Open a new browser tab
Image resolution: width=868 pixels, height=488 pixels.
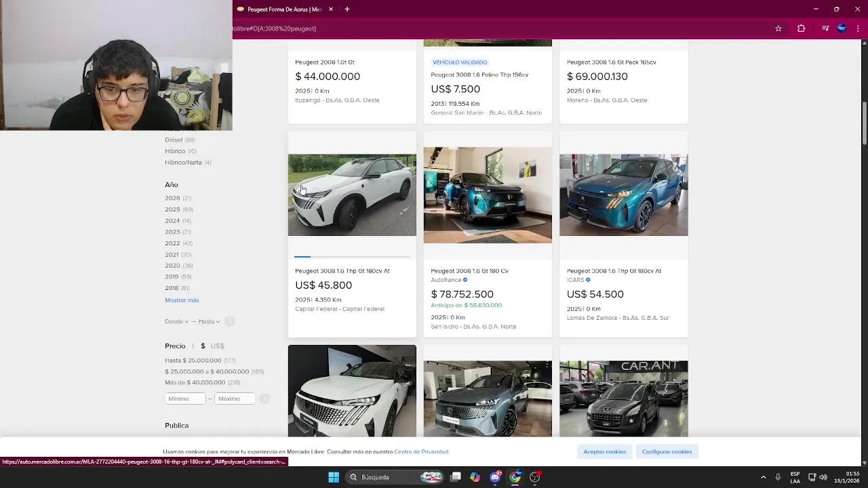coord(347,9)
